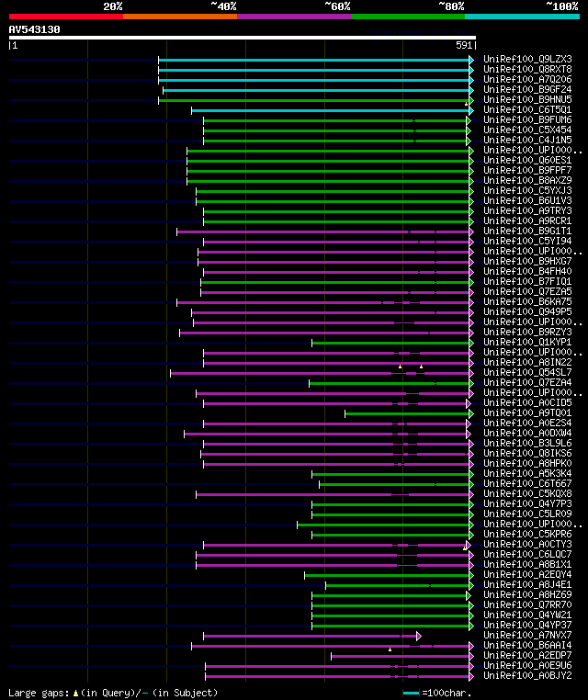
Task: Click the cyan ~100% identity legend segment
Action: pos(522,17)
